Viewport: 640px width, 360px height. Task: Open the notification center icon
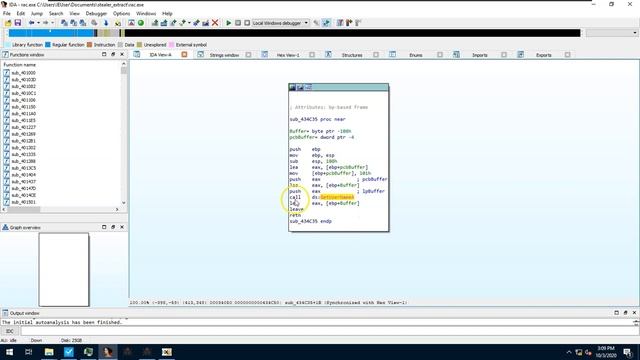point(627,352)
